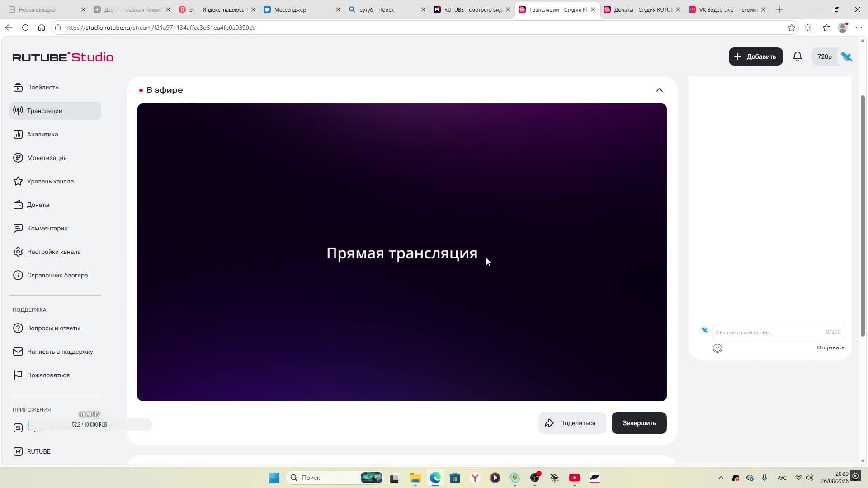Click the Вопросы и ответы question icon

pos(18,328)
